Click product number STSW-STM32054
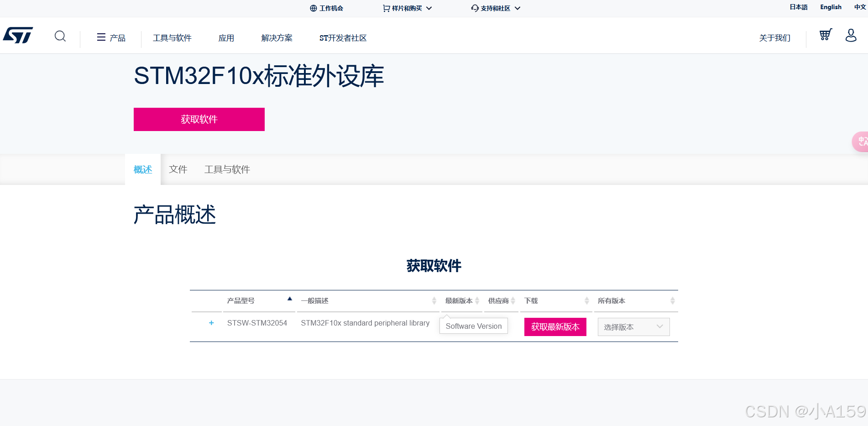Image resolution: width=868 pixels, height=426 pixels. [257, 323]
